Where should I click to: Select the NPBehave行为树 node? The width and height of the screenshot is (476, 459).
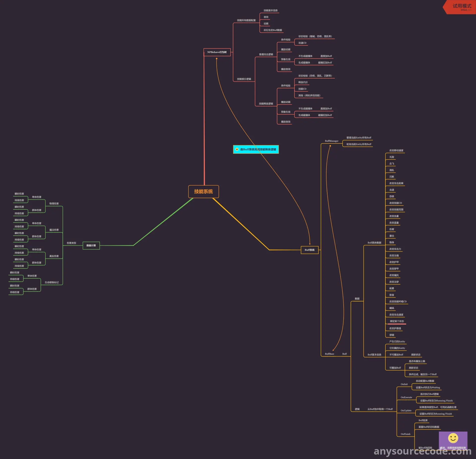[x=217, y=52]
